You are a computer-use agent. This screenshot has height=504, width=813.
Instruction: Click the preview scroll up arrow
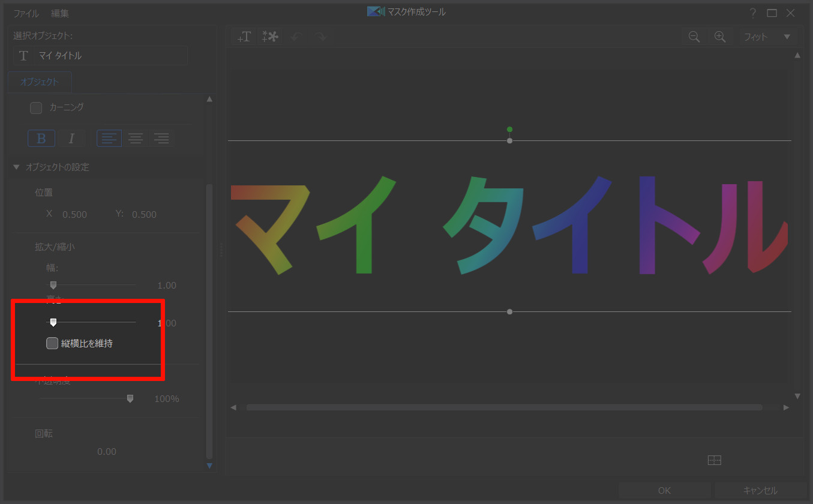(x=797, y=55)
